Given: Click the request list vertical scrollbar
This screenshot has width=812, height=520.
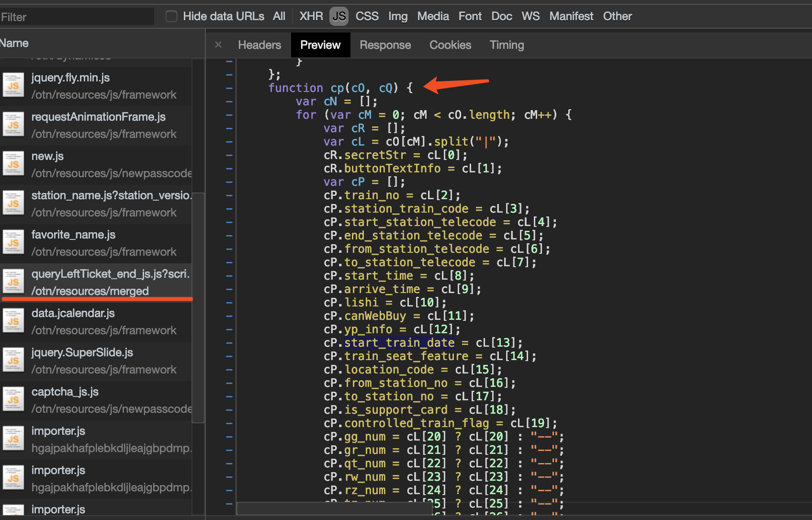Looking at the screenshot, I should [198, 308].
